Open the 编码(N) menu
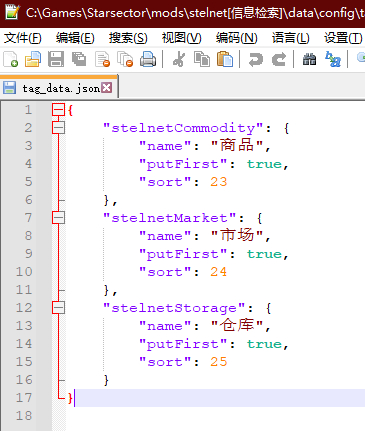 [236, 38]
